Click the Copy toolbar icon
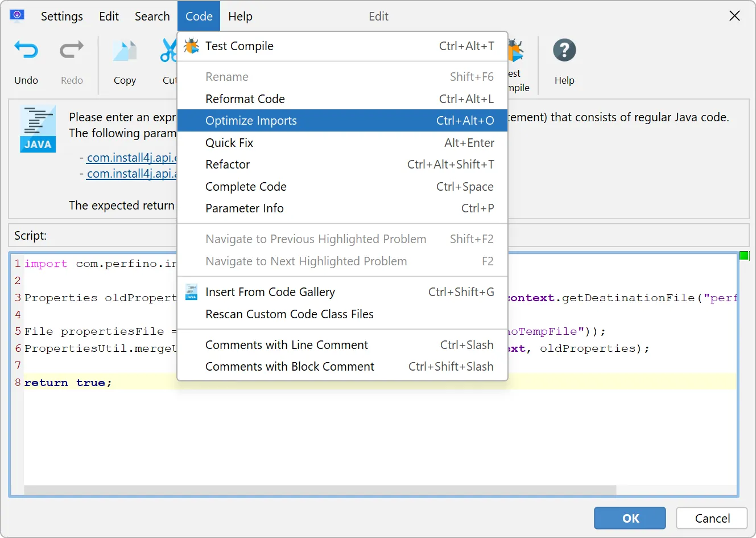The image size is (756, 538). (x=125, y=51)
